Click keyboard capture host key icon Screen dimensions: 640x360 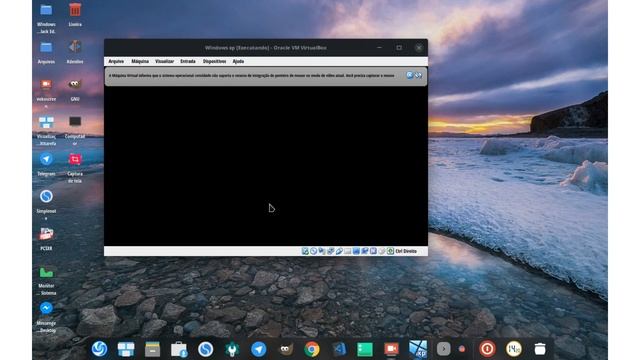391,251
